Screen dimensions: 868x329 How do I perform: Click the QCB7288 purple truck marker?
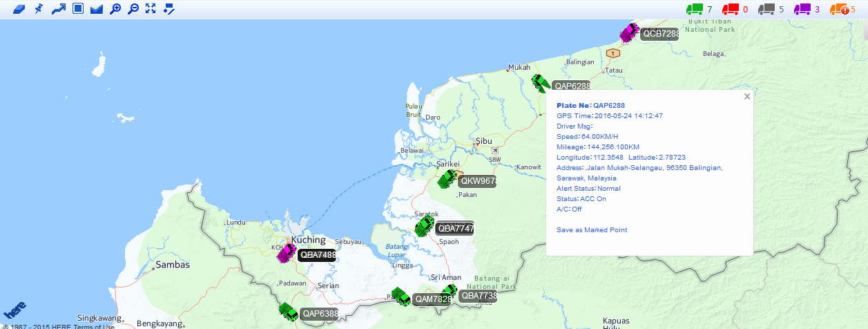pyautogui.click(x=629, y=32)
